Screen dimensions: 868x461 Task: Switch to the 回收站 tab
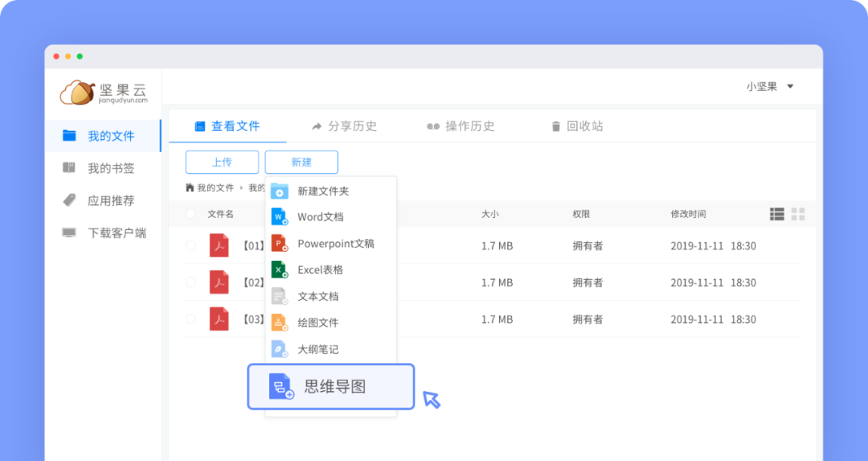[x=577, y=126]
